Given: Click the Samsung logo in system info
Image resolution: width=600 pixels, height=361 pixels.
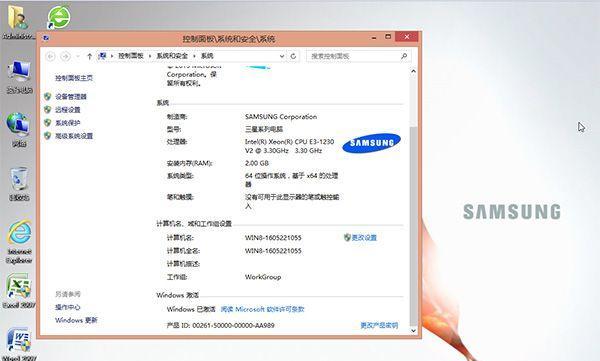Looking at the screenshot, I should 371,143.
